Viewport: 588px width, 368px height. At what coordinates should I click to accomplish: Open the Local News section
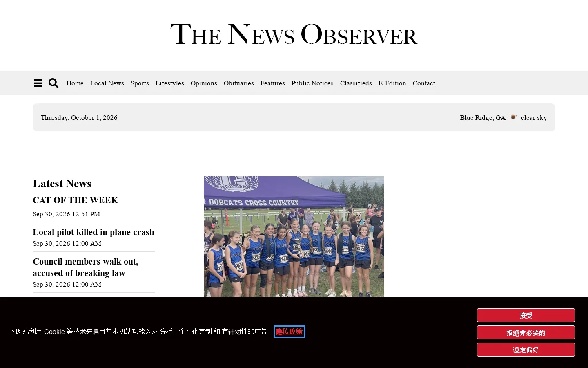coord(107,83)
